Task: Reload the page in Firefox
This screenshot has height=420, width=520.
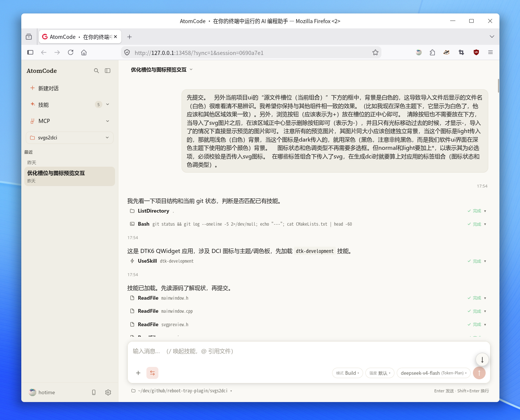Action: pyautogui.click(x=71, y=52)
